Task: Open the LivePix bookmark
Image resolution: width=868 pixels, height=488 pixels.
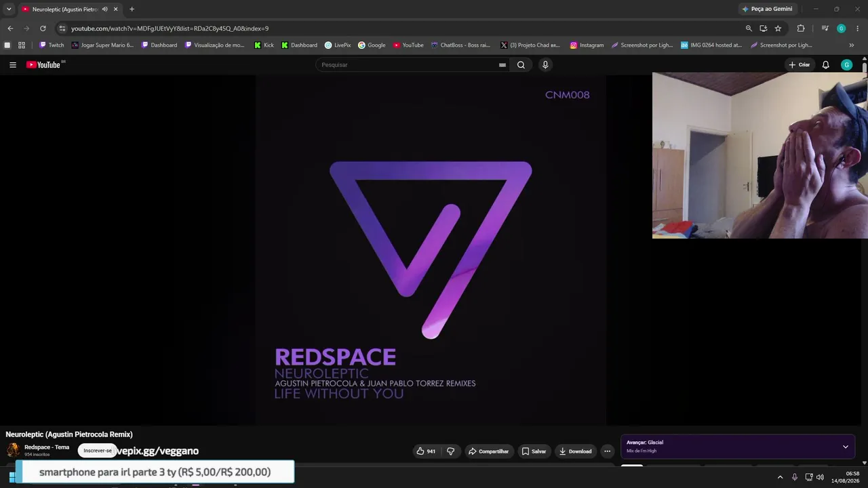Action: 338,45
